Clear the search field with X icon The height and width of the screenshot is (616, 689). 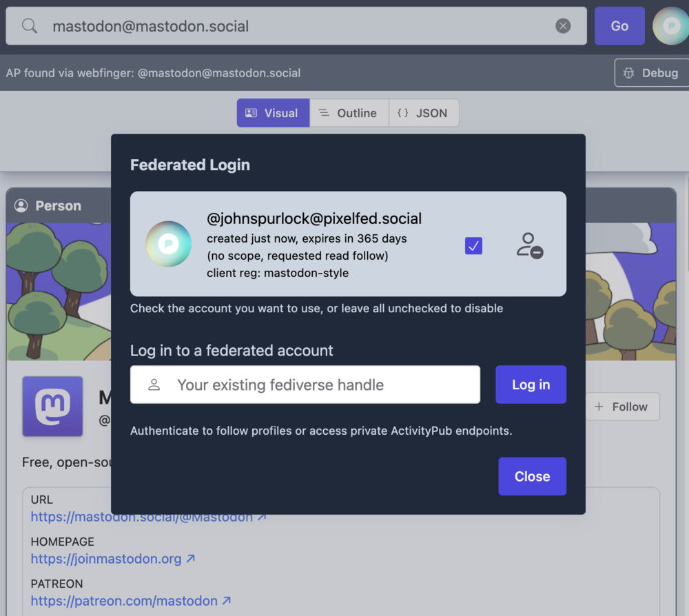point(563,26)
